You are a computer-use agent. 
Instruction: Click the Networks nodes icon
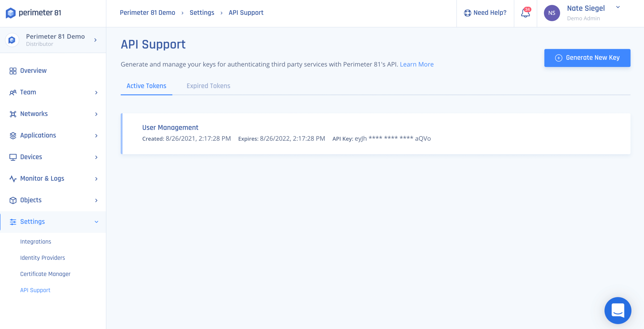13,114
